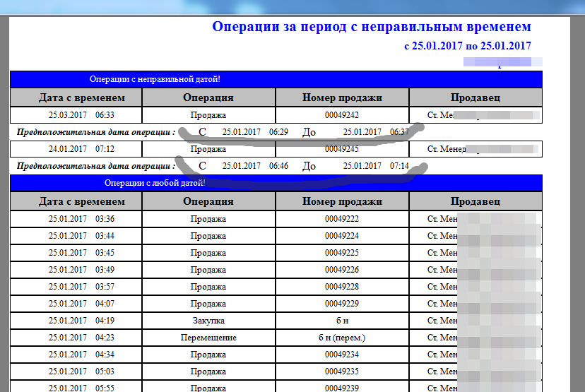Click the date cell '25.01.2017 04:23'
The image size is (585, 392).
coord(76,338)
